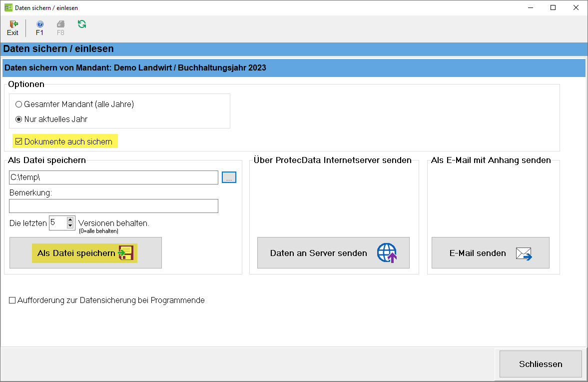Image resolution: width=588 pixels, height=382 pixels.
Task: Click the globe upload server icon
Action: click(387, 253)
